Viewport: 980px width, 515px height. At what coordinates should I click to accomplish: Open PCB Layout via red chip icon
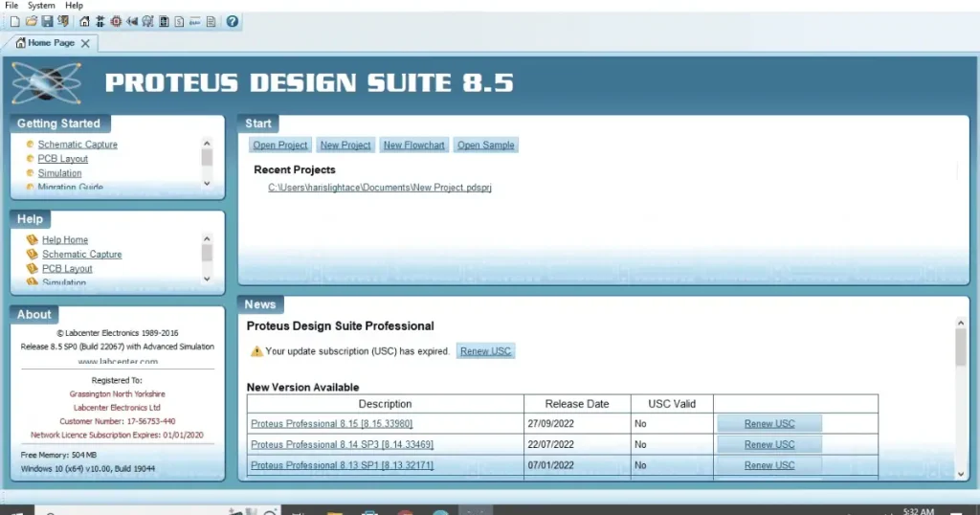pyautogui.click(x=116, y=21)
